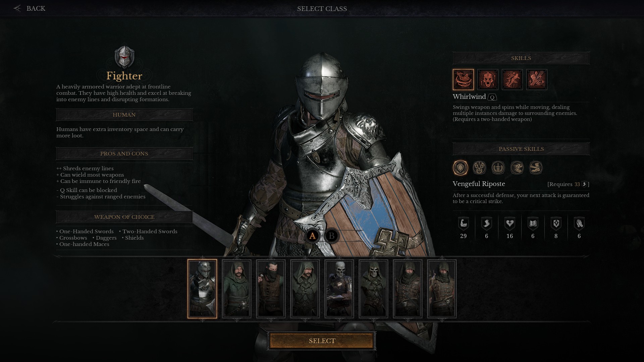The width and height of the screenshot is (644, 362).
Task: Click the second active skill icon
Action: (487, 79)
